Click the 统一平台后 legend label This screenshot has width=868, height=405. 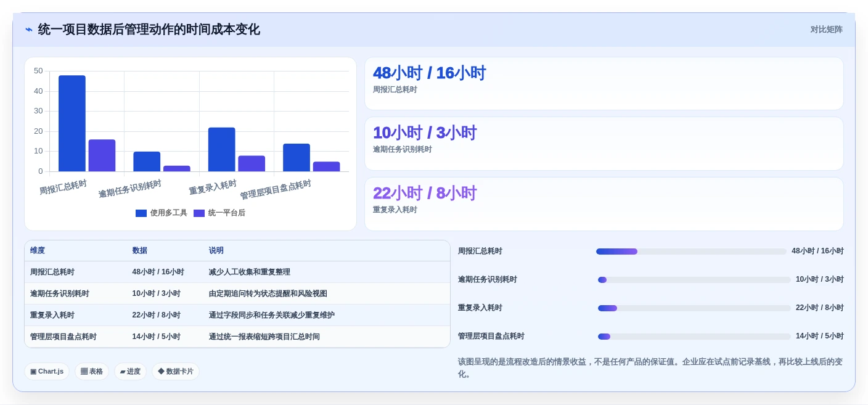(226, 213)
